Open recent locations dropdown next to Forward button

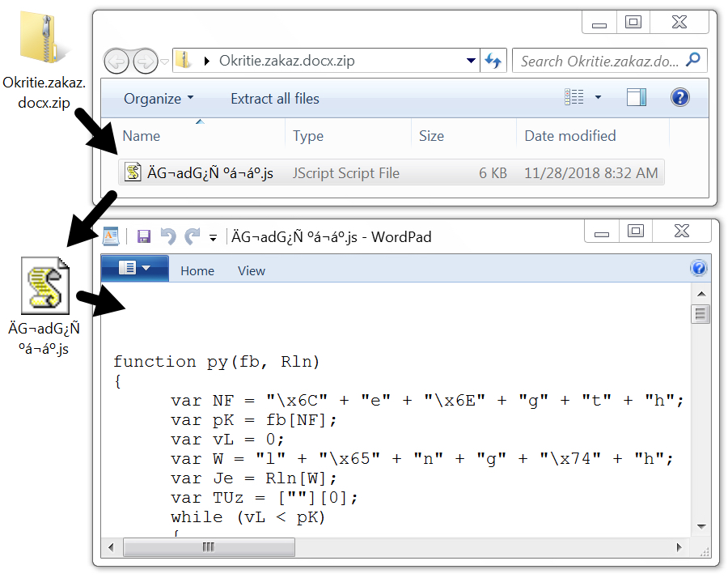(x=164, y=62)
